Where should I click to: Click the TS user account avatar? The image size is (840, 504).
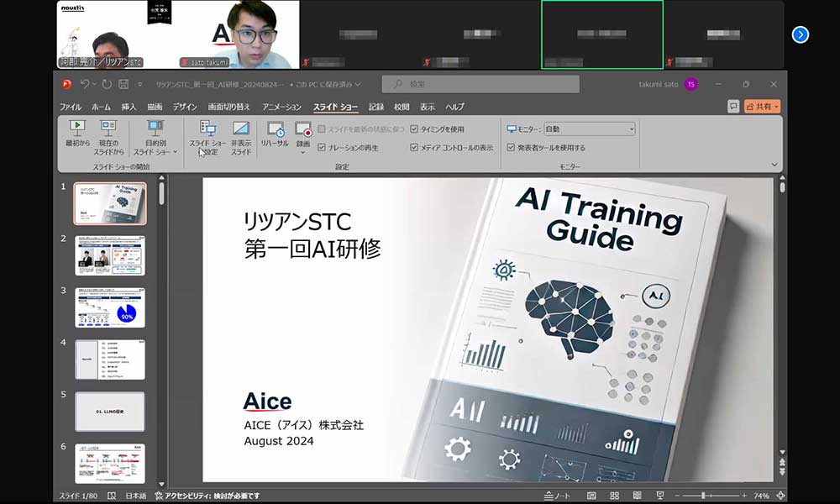pos(691,84)
